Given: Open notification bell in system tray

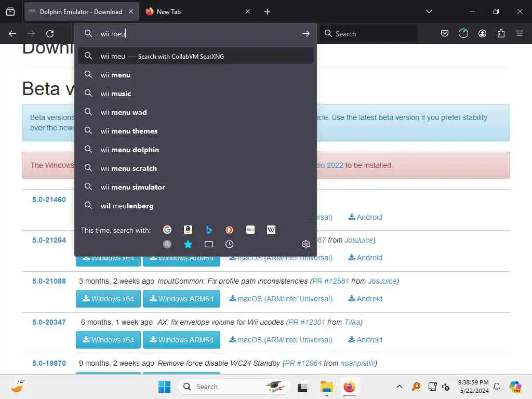Looking at the screenshot, I should pyautogui.click(x=496, y=387).
